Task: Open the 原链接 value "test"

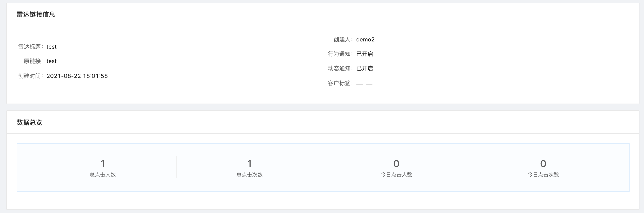Action: pos(52,61)
